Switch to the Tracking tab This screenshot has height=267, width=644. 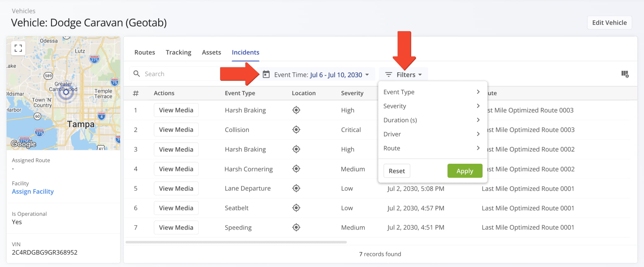[179, 52]
